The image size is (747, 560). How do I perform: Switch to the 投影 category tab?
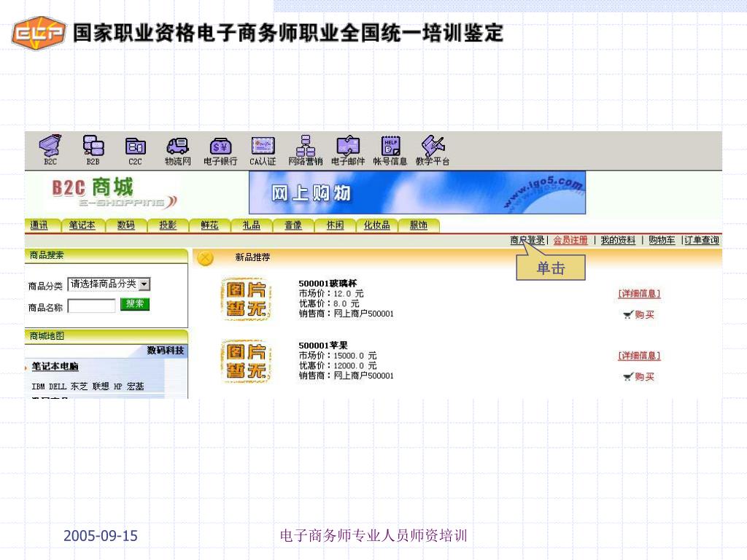[168, 225]
